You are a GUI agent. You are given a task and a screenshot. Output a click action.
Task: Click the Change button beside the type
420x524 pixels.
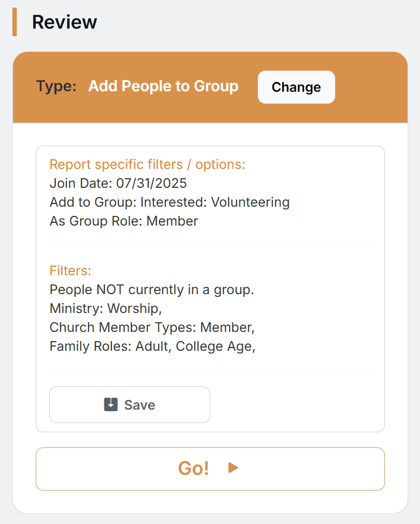click(296, 87)
